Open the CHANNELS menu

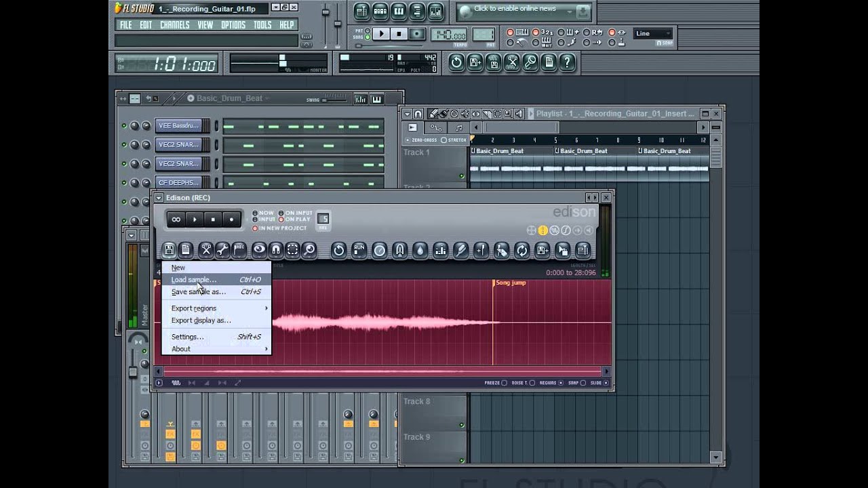[x=174, y=25]
